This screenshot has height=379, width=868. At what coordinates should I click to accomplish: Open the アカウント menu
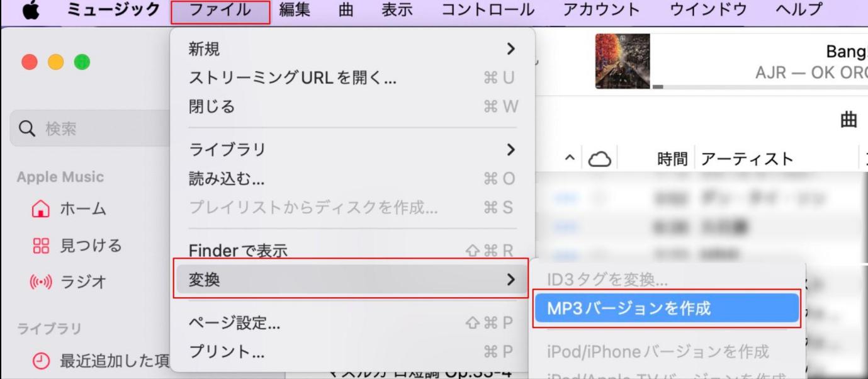602,11
